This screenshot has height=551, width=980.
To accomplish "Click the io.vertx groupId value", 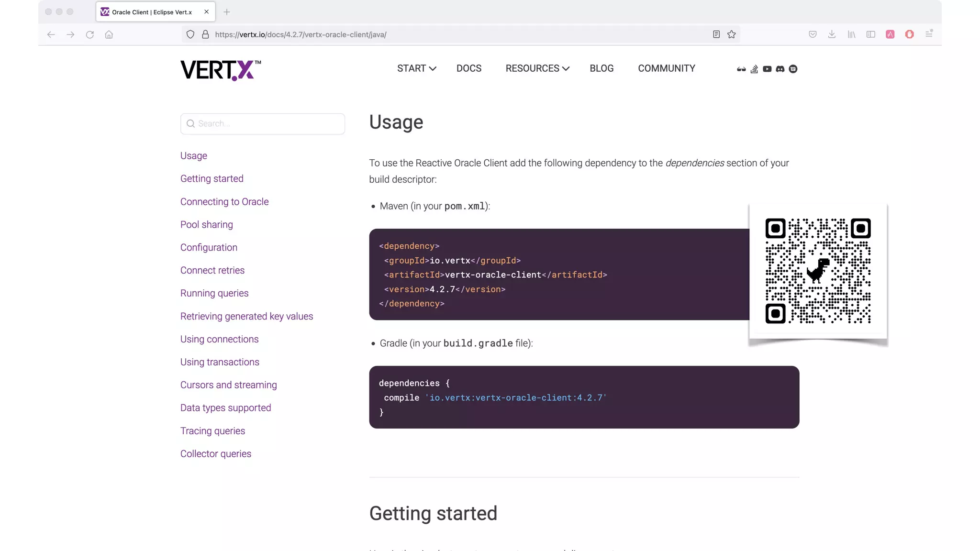I will [x=450, y=260].
